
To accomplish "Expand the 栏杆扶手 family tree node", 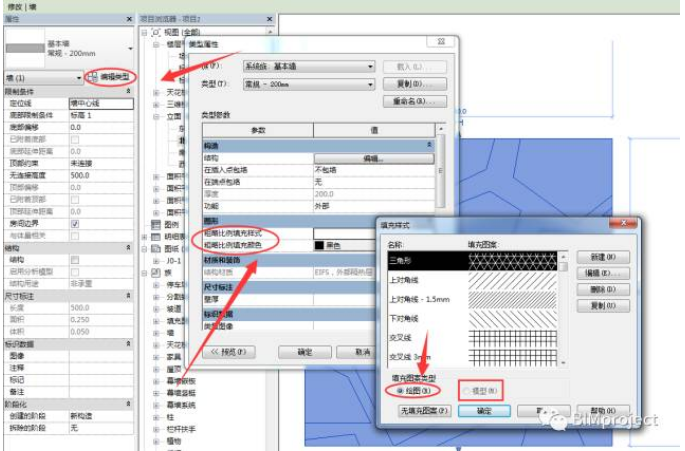I will (x=156, y=429).
